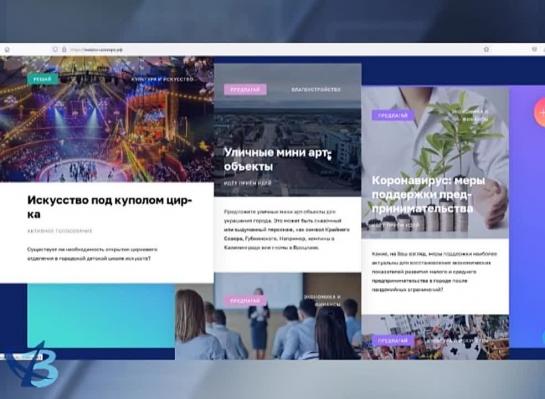545x399 pixels.
Task: Click the turquoise gradient card tile
Action: tap(101, 316)
